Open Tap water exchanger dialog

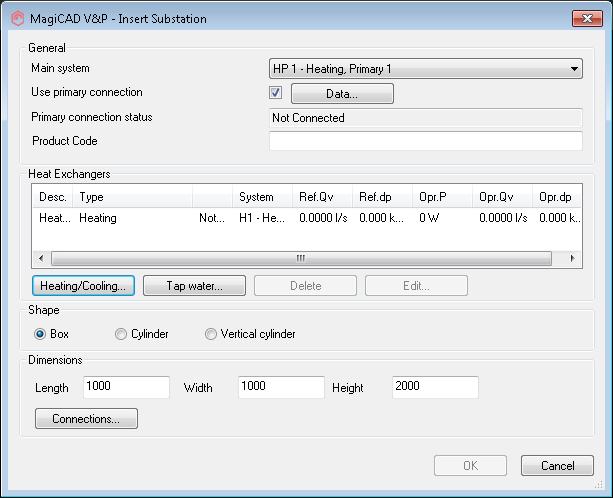tap(194, 286)
